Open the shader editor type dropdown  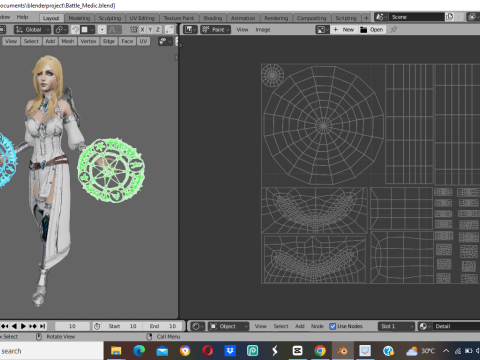[x=198, y=326]
